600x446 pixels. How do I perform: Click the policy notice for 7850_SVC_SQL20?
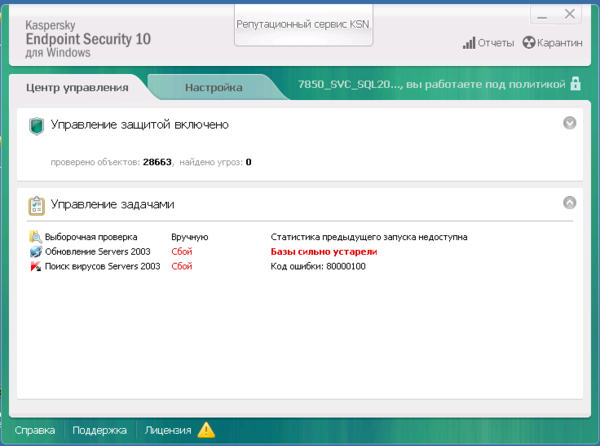tap(432, 84)
